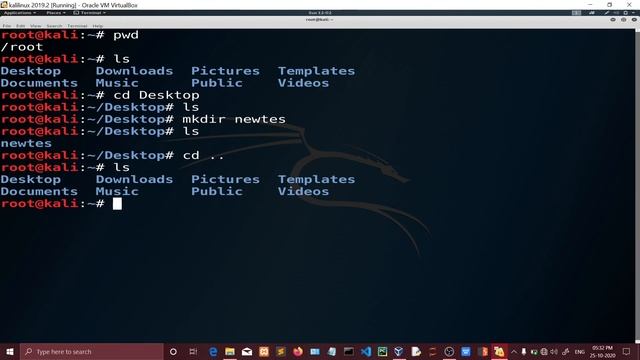Screen dimensions: 640x360
Task: Click the 'mkdir newtes' command text
Action: (x=234, y=119)
